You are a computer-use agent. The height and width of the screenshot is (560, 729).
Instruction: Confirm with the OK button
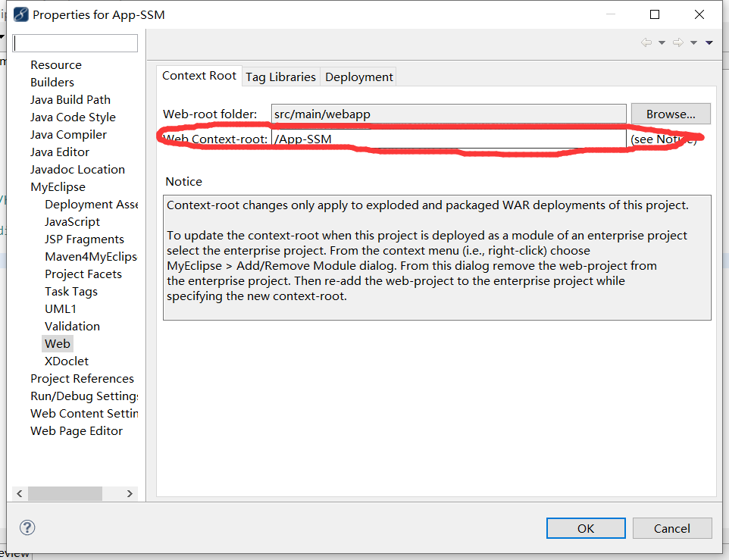(x=586, y=528)
